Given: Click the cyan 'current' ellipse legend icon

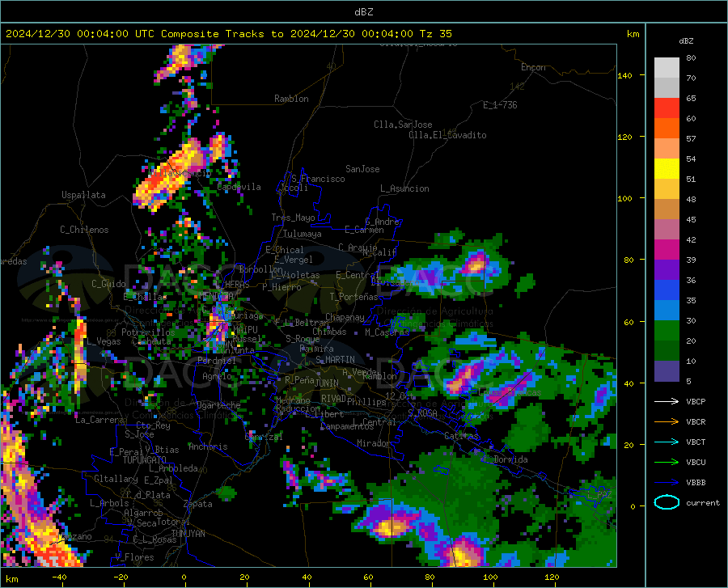Looking at the screenshot, I should (667, 502).
